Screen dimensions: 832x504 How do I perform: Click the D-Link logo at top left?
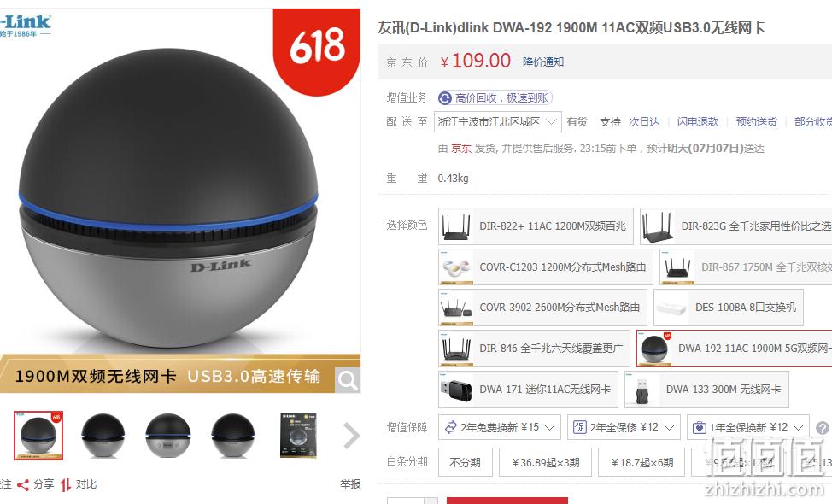coord(26,26)
